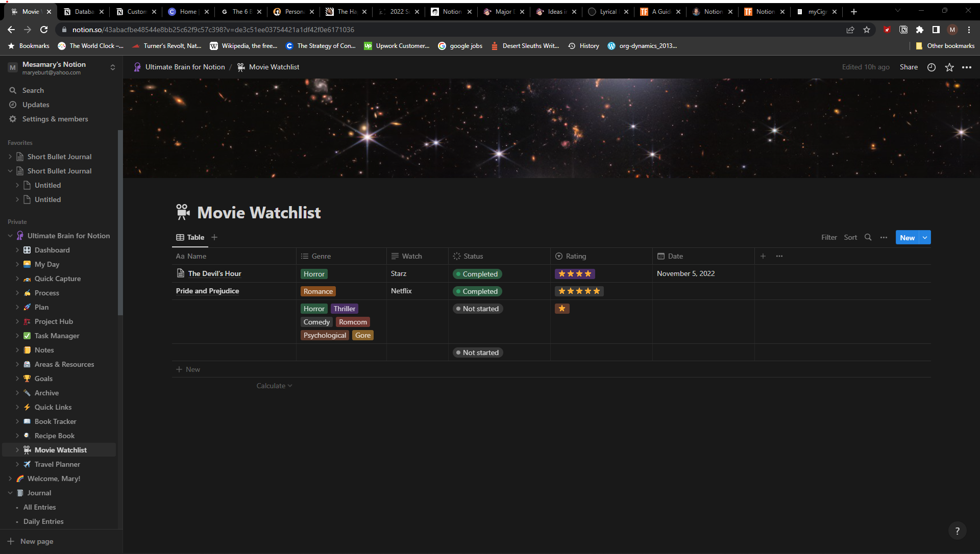
Task: Collapse the Journal section toggle
Action: coord(10,493)
